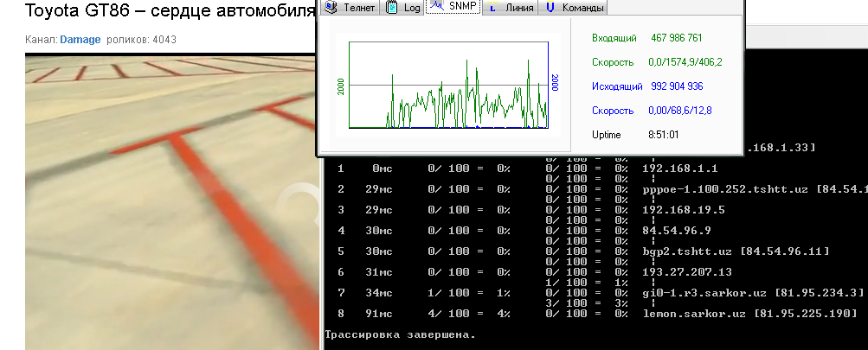Click the Исходящий label
Screen dimensions: 868x350
point(617,86)
